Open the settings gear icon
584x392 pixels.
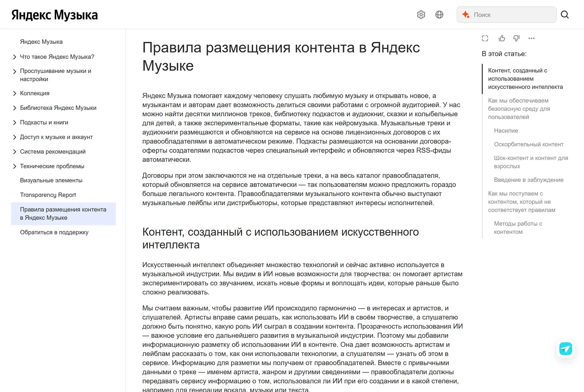[421, 15]
